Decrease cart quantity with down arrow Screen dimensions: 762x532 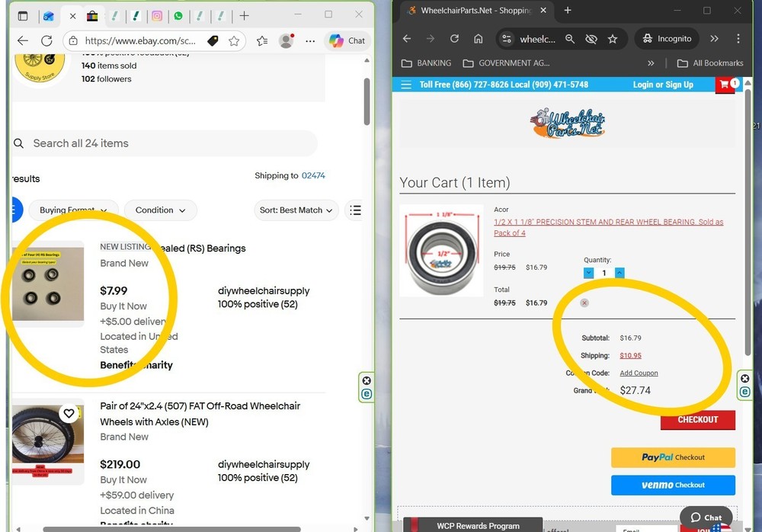click(x=588, y=273)
